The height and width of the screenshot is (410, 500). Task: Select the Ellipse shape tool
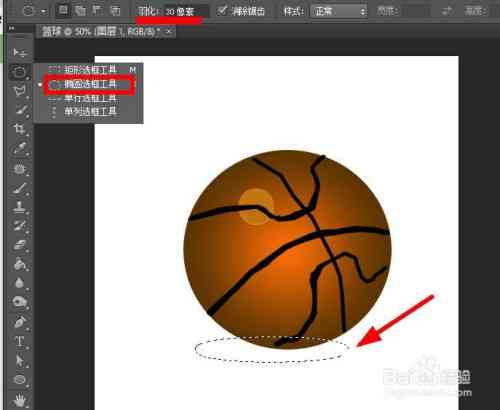point(20,380)
